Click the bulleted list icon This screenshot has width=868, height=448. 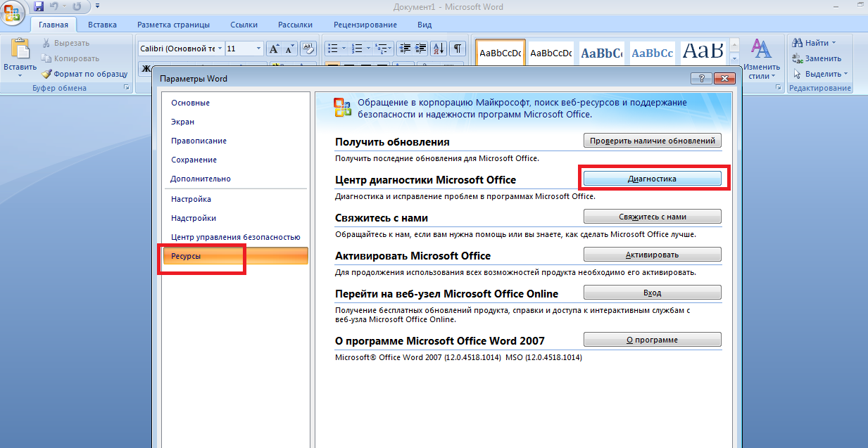pyautogui.click(x=333, y=49)
